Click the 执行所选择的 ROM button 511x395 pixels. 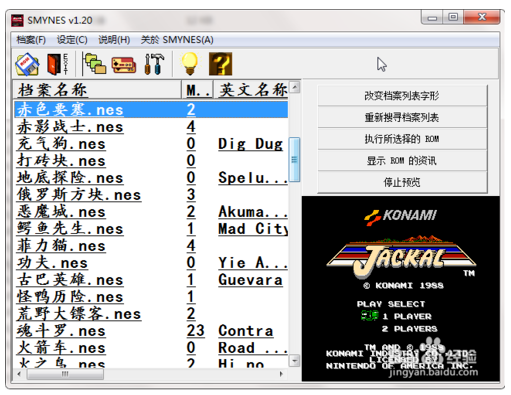point(402,139)
